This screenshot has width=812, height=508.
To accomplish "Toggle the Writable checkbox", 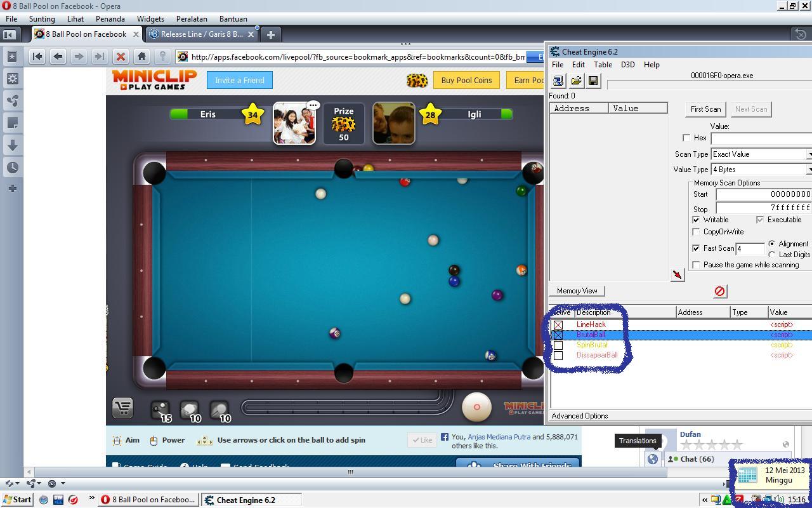I will click(x=697, y=220).
